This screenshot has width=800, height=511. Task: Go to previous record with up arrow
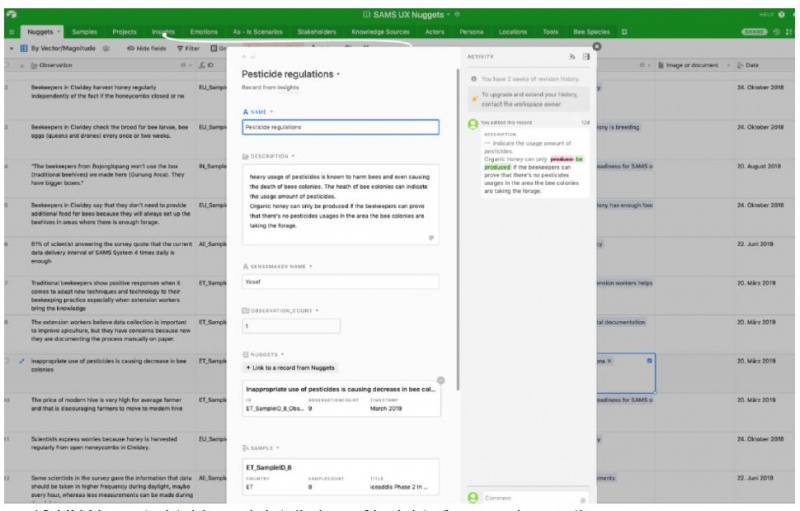(x=244, y=57)
